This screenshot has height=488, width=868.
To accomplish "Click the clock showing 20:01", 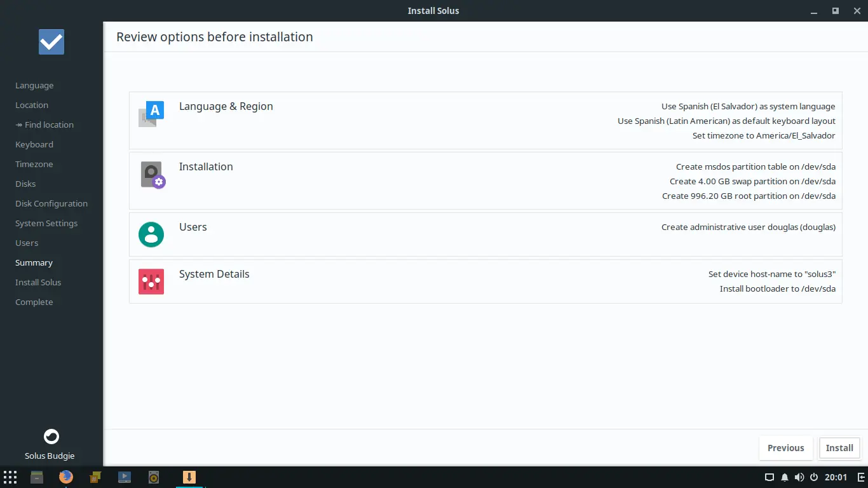I will (x=836, y=477).
